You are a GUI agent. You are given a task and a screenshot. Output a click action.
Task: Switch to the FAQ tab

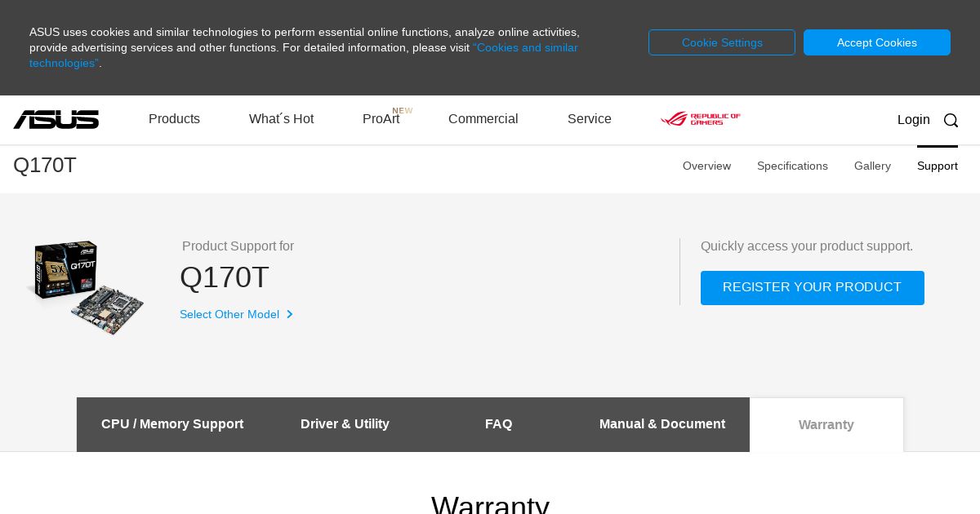point(498,424)
